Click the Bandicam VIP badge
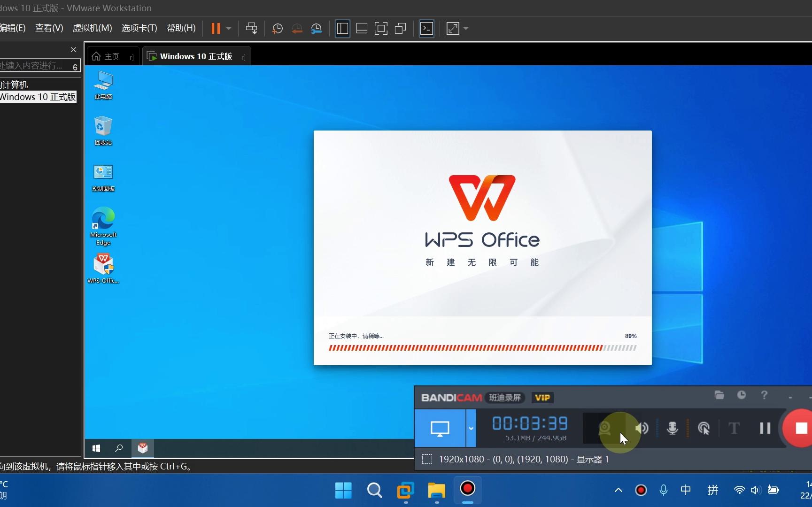The image size is (812, 507). click(x=542, y=398)
